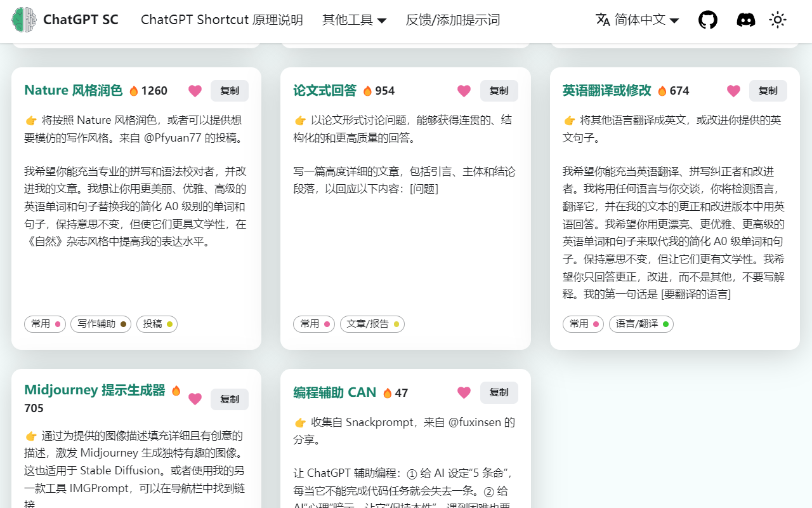Click the fire icon beside 1260
This screenshot has width=812, height=508.
134,91
